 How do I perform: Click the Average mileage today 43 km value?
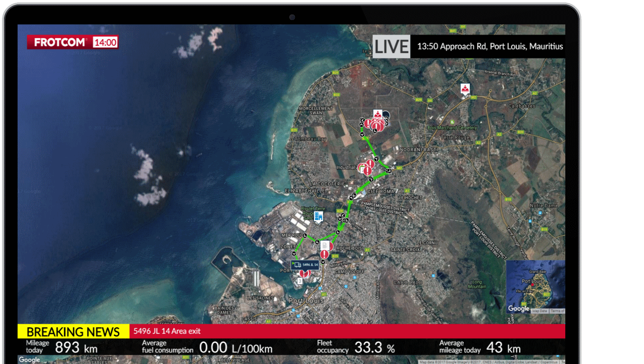click(x=503, y=348)
